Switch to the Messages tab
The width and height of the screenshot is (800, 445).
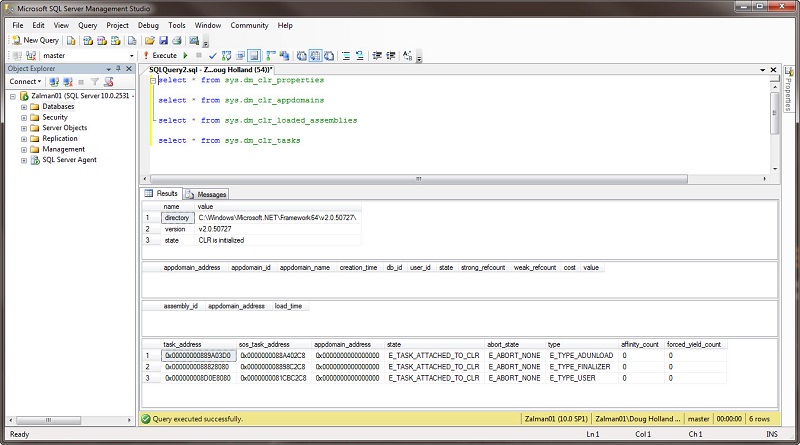pos(206,194)
